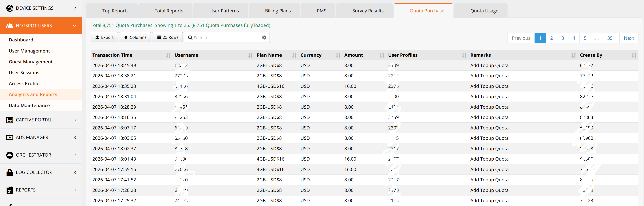Toggle sort on the Amount column
This screenshot has width=644, height=206.
[x=382, y=55]
